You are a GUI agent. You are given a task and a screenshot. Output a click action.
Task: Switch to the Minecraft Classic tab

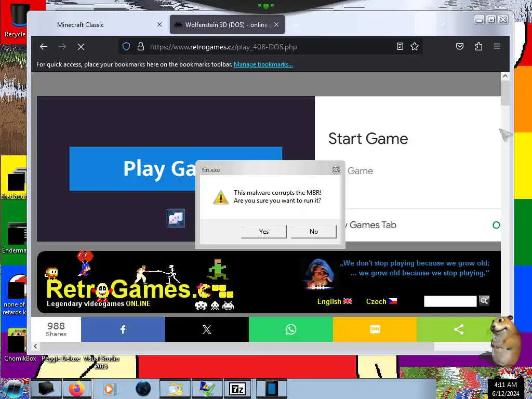81,25
